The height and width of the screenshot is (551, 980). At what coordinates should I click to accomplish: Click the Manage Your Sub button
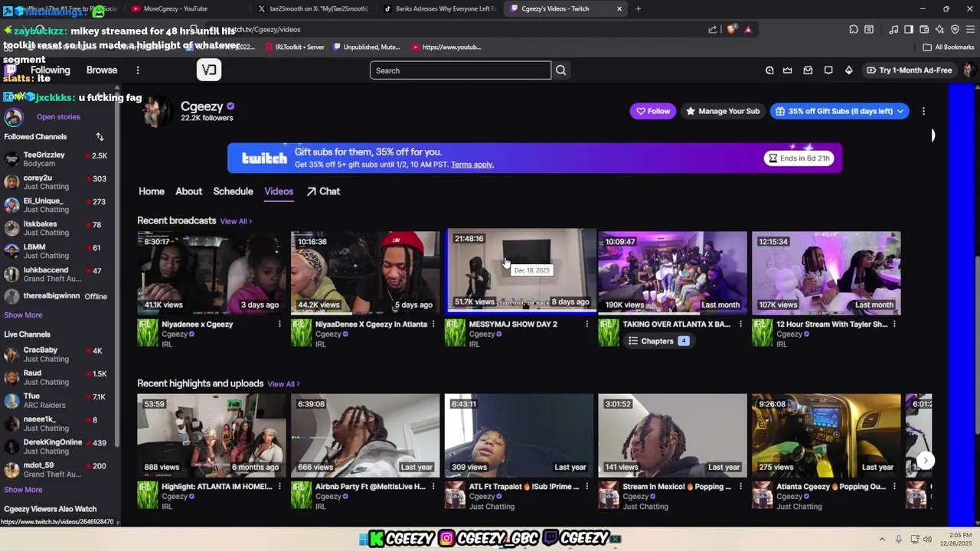(723, 111)
